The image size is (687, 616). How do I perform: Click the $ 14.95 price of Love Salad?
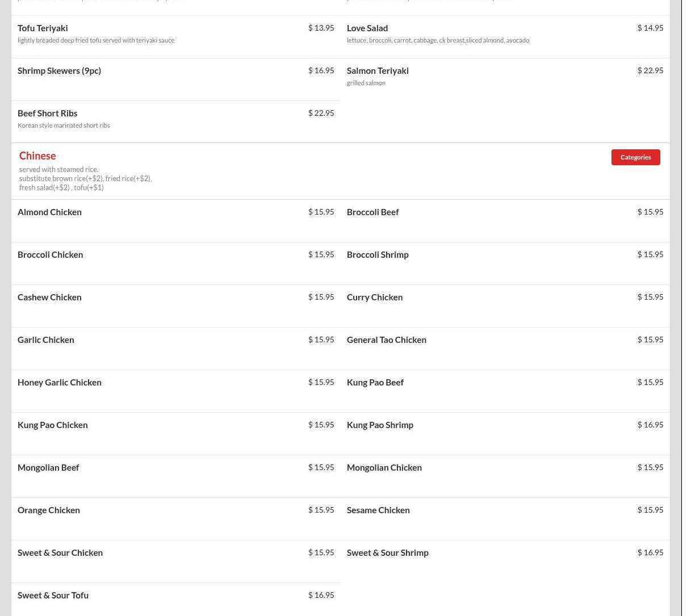(x=650, y=28)
